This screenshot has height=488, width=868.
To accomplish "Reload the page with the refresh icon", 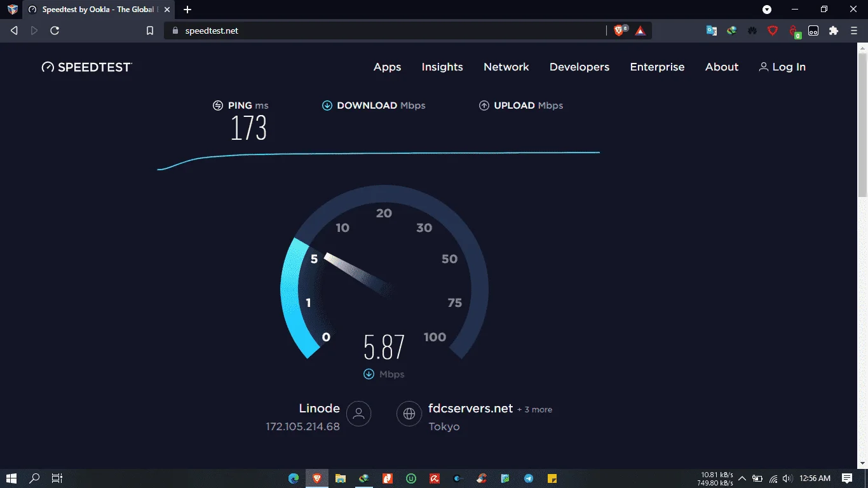I will [55, 30].
